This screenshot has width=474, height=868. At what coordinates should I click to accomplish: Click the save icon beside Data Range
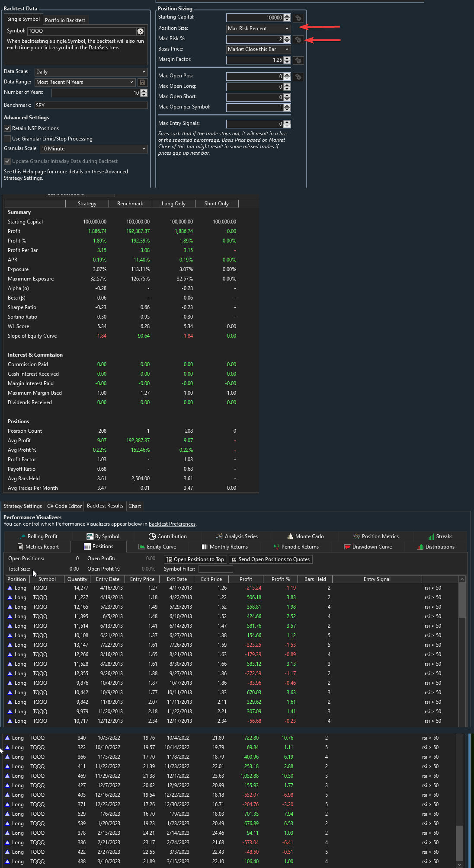(142, 82)
